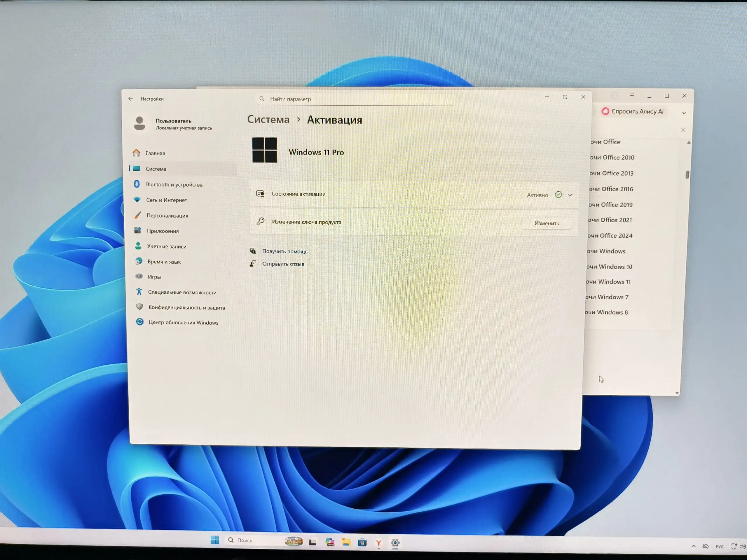Click the Получить помощь link

(x=285, y=251)
